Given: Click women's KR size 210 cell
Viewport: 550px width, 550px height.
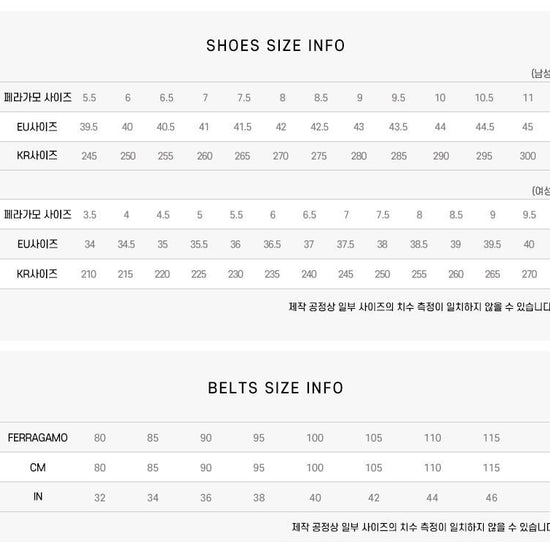Looking at the screenshot, I should (89, 274).
